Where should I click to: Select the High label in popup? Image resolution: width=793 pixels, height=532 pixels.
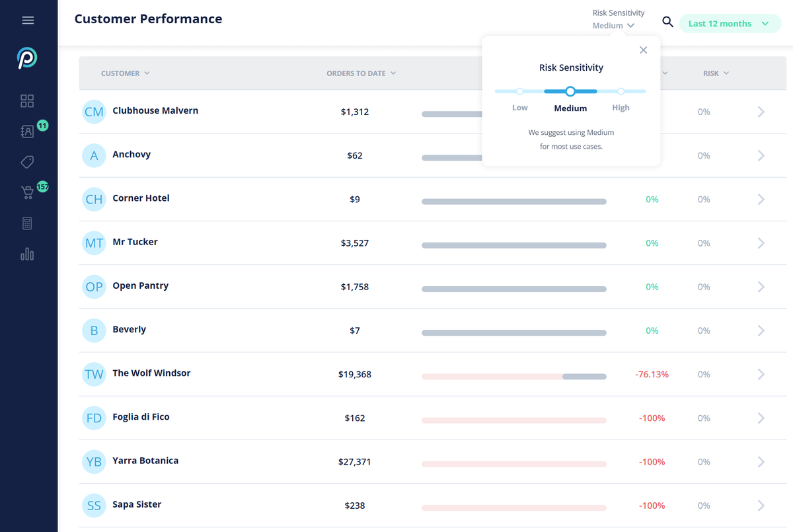[x=621, y=108]
